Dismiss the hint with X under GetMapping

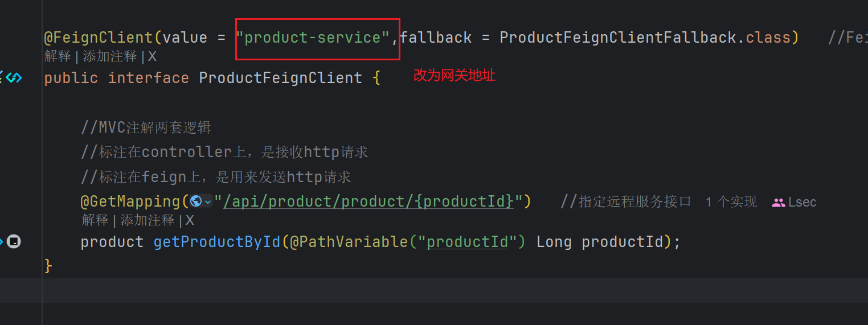pos(190,220)
